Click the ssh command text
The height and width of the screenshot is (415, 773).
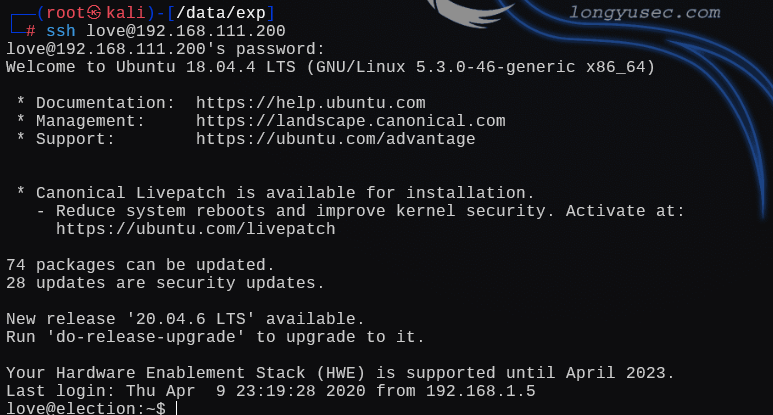tap(60, 31)
